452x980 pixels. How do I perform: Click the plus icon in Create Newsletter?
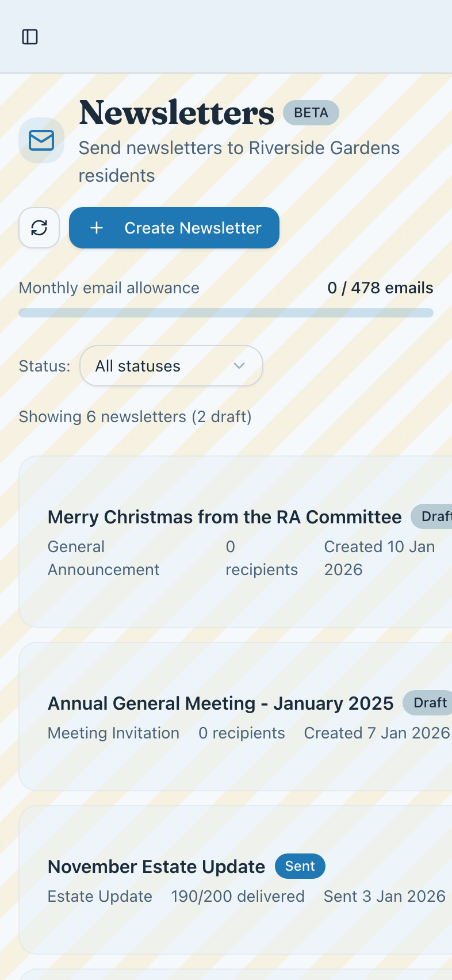97,228
